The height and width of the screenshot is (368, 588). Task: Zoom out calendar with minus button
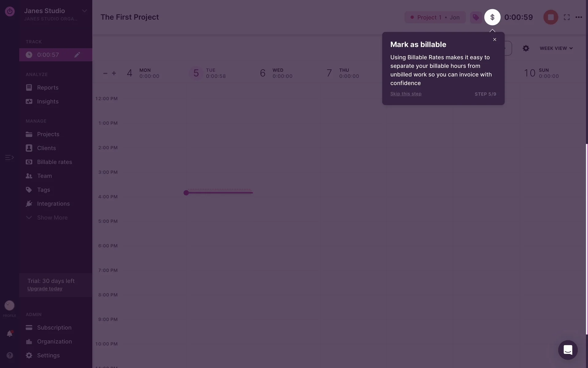(x=105, y=73)
